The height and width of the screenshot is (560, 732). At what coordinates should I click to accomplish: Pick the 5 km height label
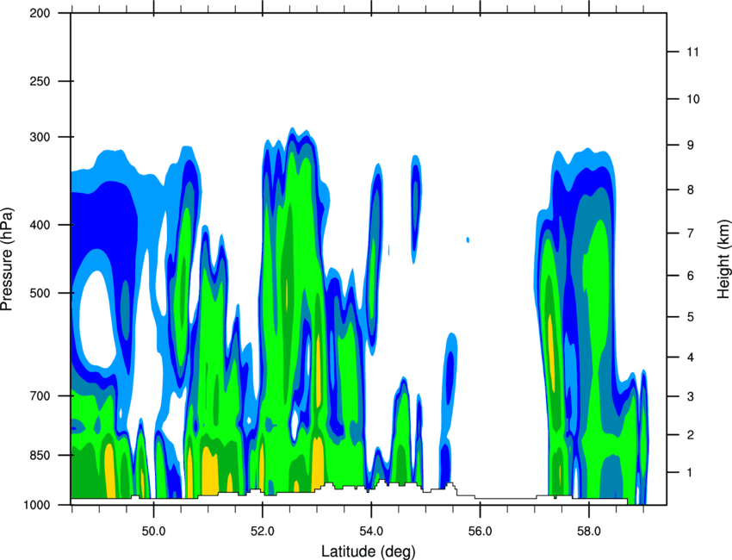tap(691, 317)
